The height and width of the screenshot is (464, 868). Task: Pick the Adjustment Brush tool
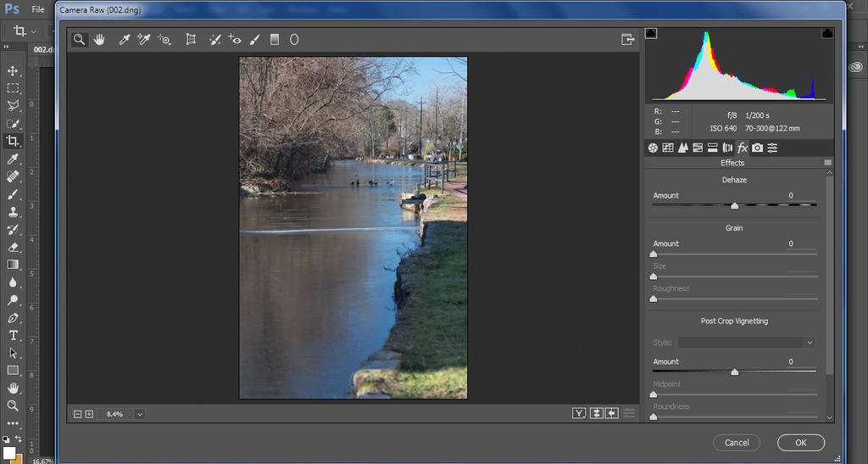click(254, 39)
